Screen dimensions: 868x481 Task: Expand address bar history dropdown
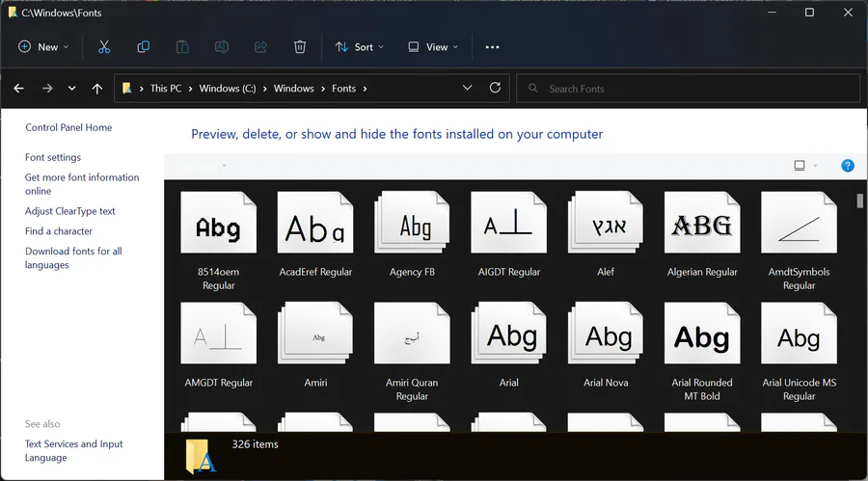pos(467,88)
